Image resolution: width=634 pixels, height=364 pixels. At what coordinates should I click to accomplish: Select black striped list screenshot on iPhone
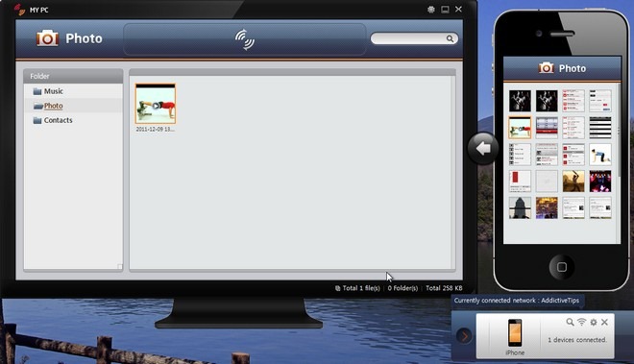coord(600,128)
